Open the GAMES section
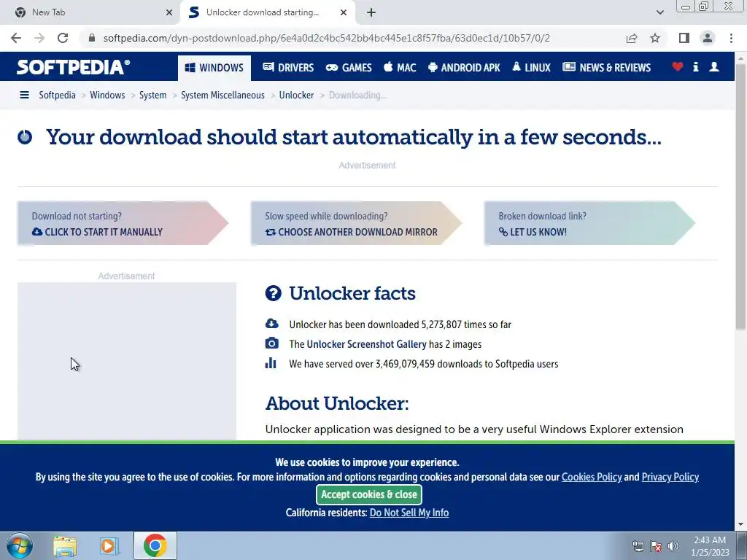The width and height of the screenshot is (747, 560). (x=349, y=68)
